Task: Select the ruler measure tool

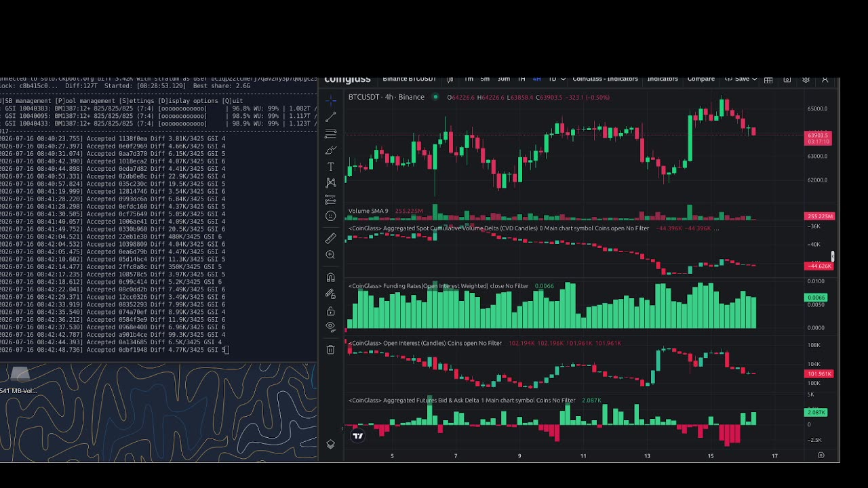Action: coord(331,238)
